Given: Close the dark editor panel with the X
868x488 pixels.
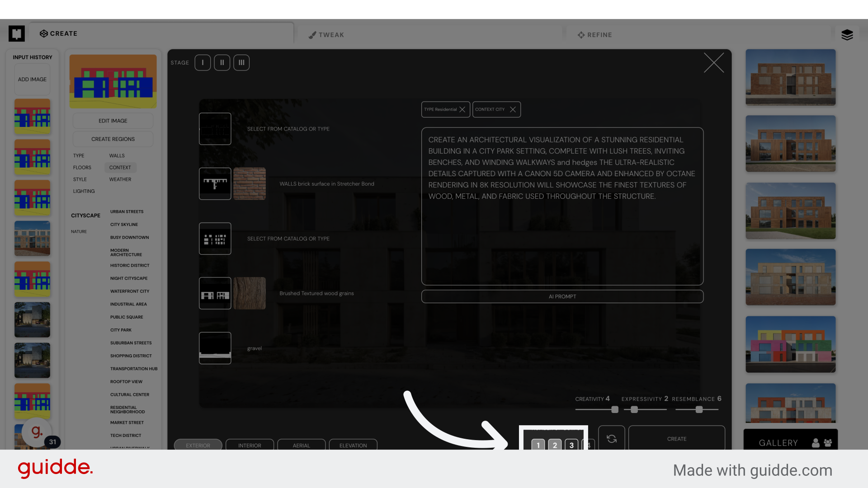Looking at the screenshot, I should pos(714,63).
